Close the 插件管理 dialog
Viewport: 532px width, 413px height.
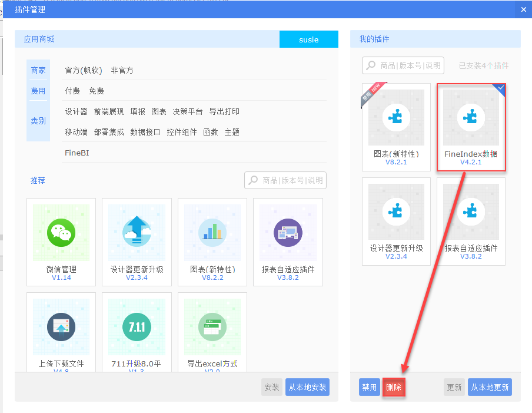point(524,9)
